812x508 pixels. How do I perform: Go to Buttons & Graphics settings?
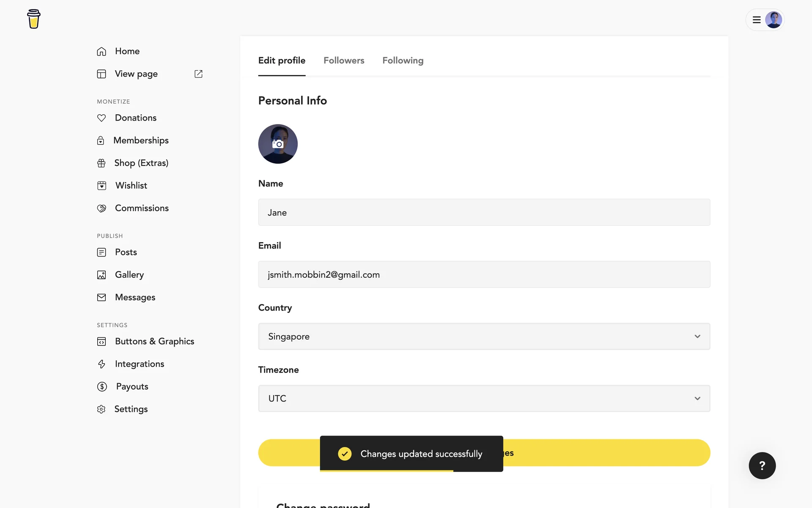154,341
